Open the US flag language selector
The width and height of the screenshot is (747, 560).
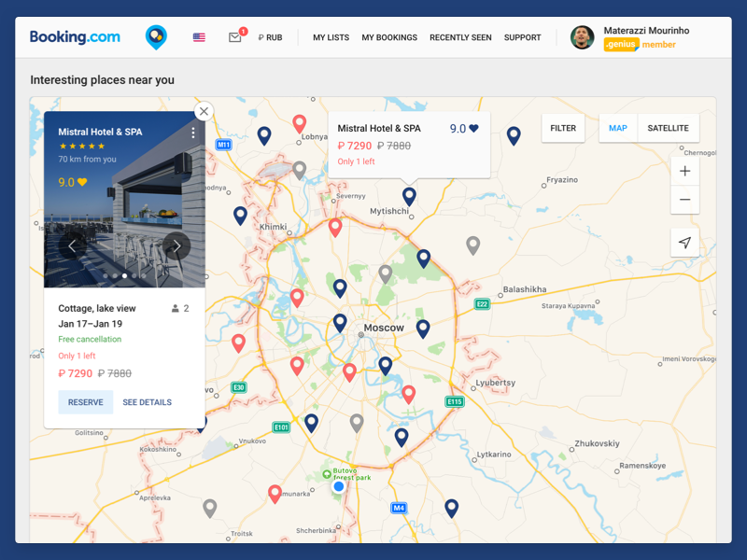click(198, 37)
